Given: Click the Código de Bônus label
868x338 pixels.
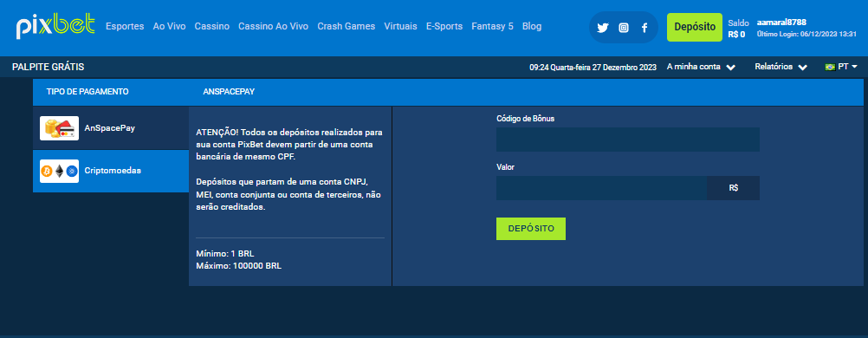Looking at the screenshot, I should tap(525, 119).
